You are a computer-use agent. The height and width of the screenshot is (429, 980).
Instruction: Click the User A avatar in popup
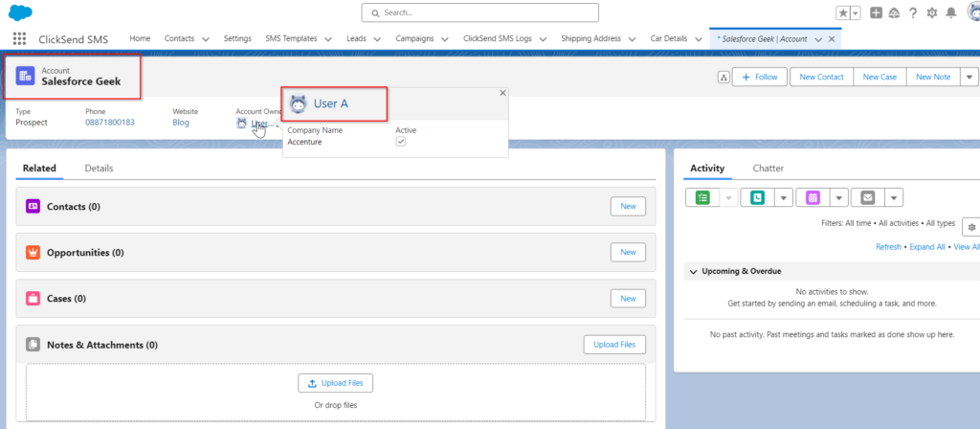299,103
